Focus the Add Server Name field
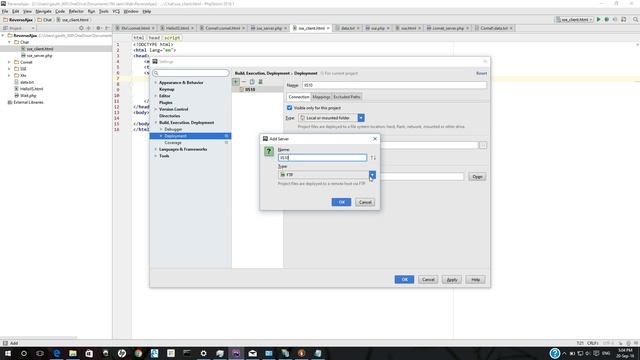 (322, 158)
